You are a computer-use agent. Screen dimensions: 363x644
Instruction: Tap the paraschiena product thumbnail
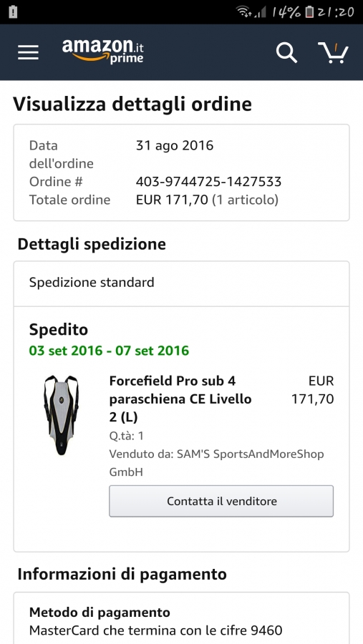[62, 415]
